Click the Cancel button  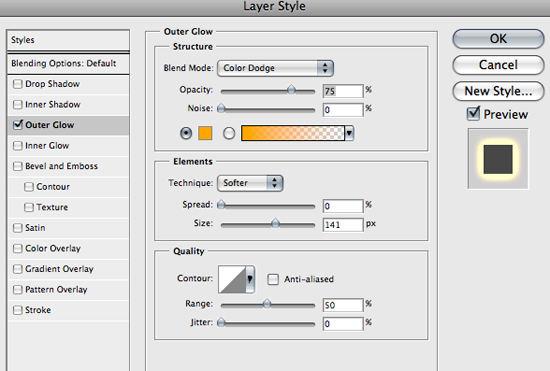point(498,65)
